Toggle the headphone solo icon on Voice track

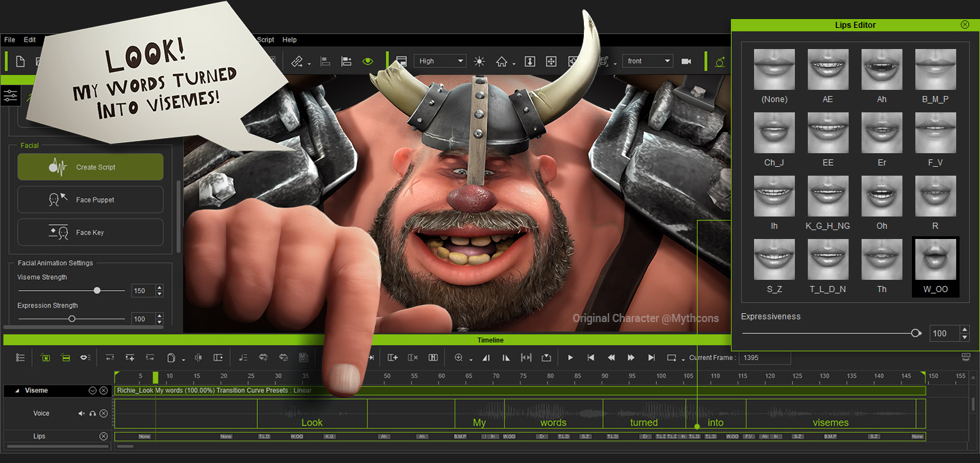[x=92, y=413]
